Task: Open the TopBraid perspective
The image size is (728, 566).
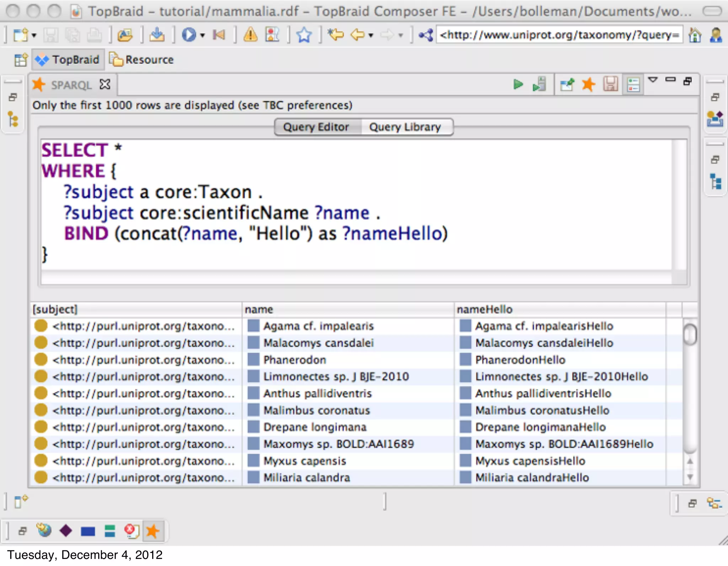Action: [68, 60]
